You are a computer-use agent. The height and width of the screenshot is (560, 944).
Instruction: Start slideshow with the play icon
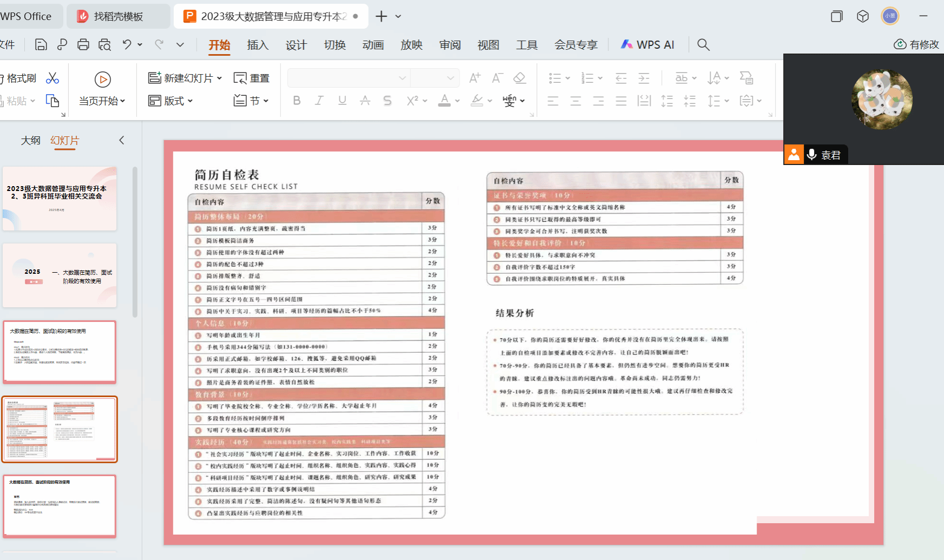click(102, 80)
